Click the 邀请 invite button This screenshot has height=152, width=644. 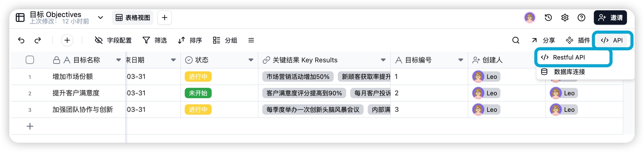click(610, 18)
